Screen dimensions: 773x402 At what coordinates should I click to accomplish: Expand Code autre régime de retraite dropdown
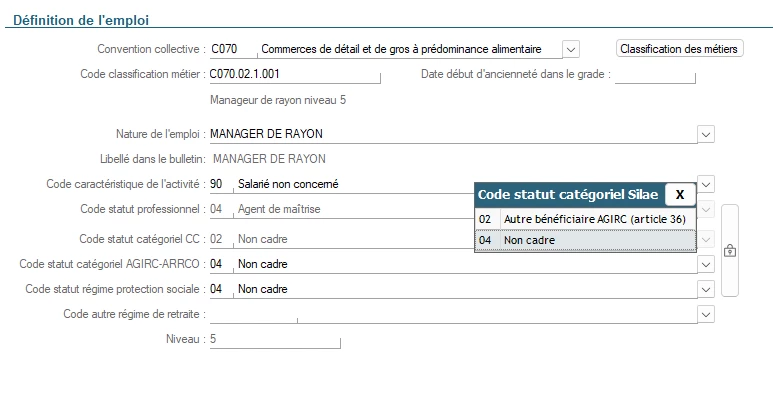pos(706,314)
